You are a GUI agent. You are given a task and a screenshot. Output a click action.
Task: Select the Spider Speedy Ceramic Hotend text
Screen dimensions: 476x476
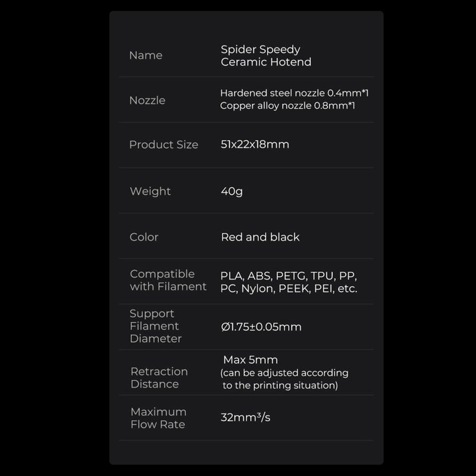(266, 55)
